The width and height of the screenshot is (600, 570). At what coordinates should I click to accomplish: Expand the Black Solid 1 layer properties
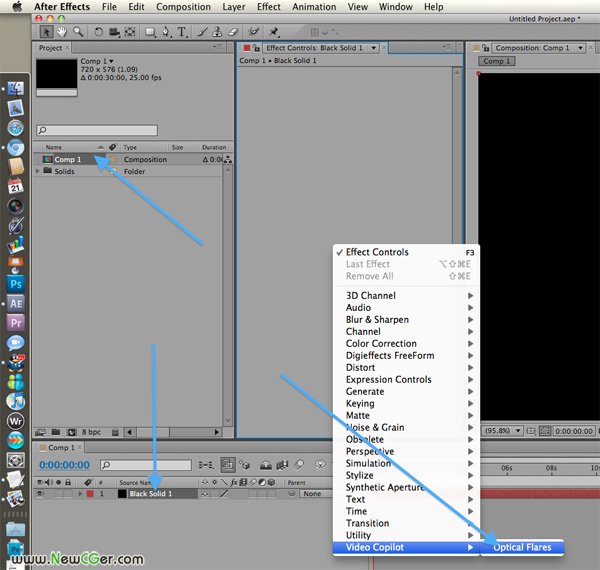[80, 494]
